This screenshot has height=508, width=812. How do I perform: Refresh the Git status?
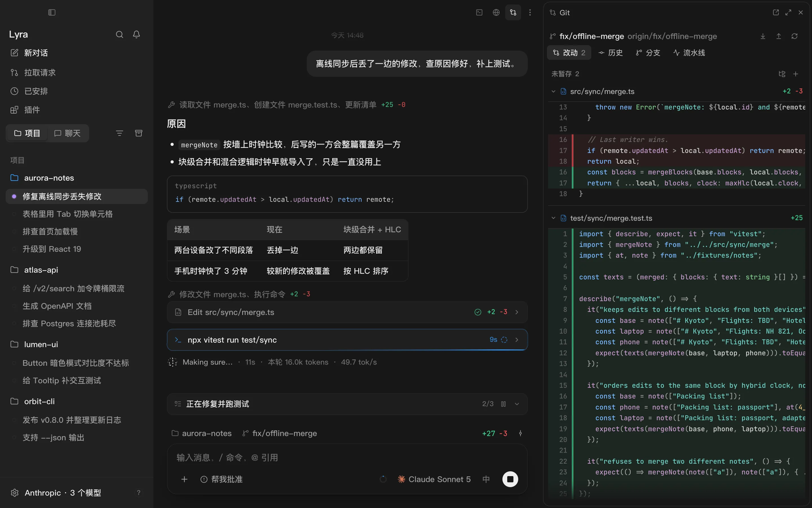tap(794, 36)
